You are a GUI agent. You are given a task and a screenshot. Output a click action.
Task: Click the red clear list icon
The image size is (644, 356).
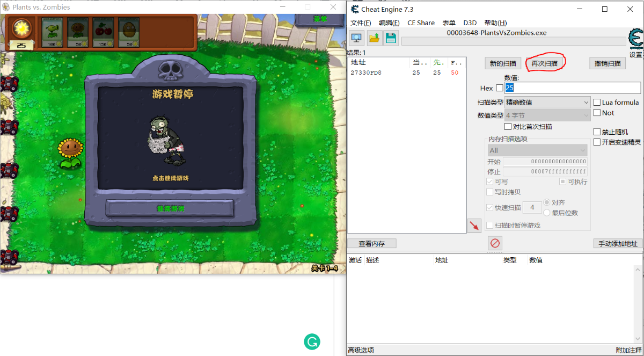495,243
